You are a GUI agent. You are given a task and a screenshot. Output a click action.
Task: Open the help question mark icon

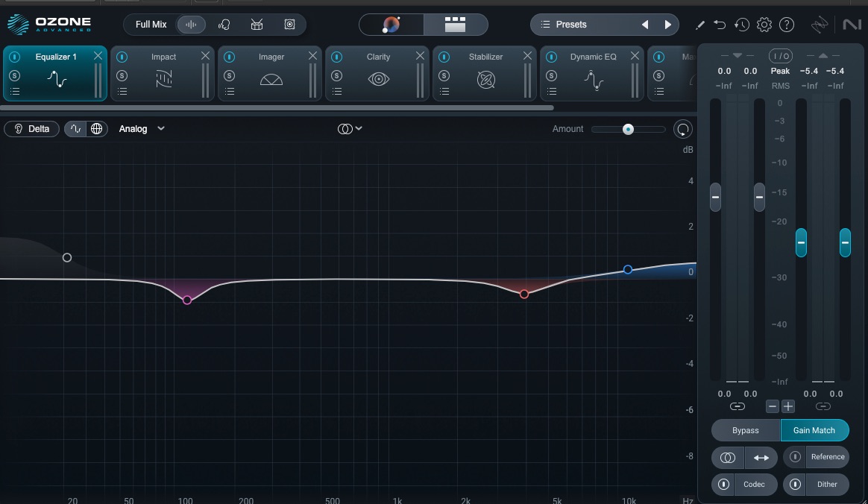coord(787,25)
